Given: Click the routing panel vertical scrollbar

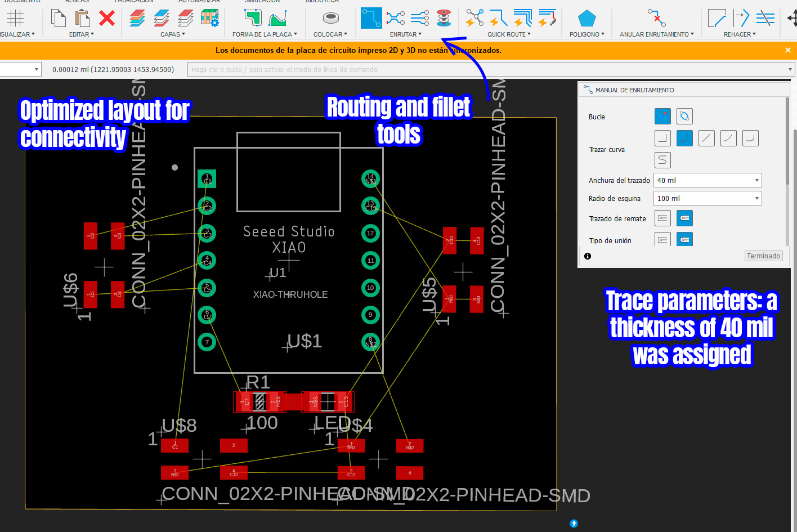Looking at the screenshot, I should tap(788, 141).
